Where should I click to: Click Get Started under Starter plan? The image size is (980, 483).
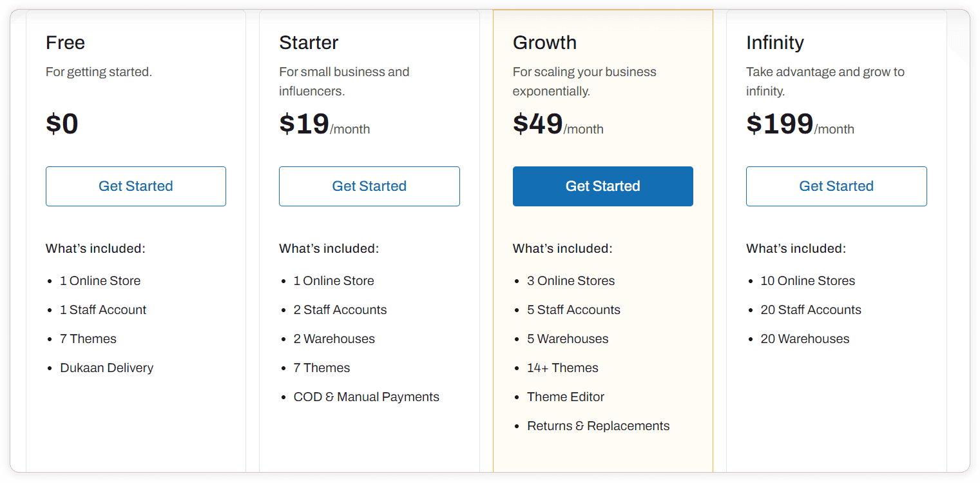click(369, 186)
